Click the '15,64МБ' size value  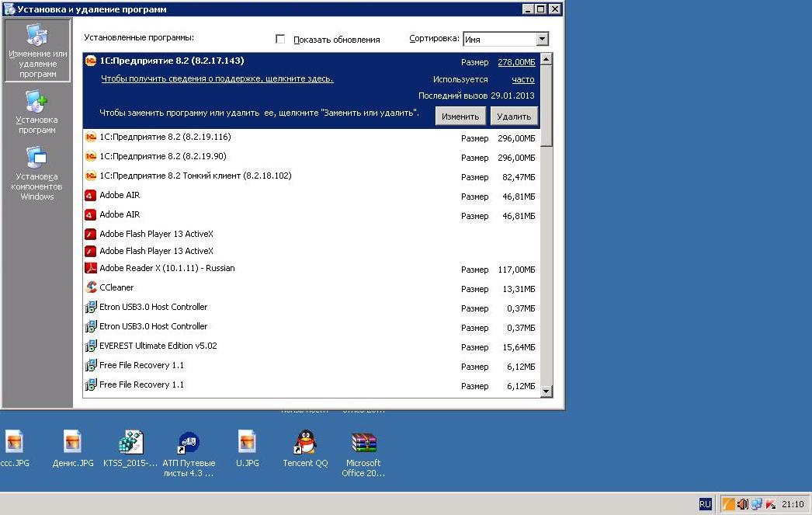(519, 347)
